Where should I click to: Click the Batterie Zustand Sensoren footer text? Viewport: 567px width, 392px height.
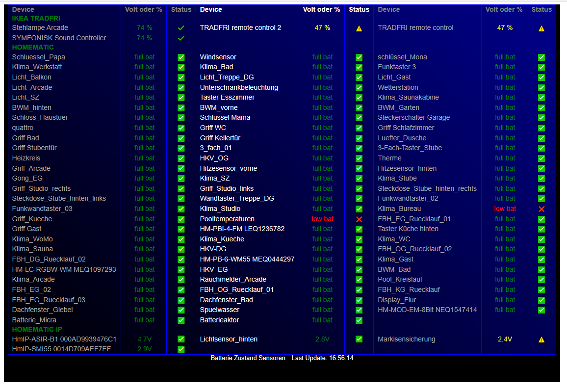click(x=248, y=358)
